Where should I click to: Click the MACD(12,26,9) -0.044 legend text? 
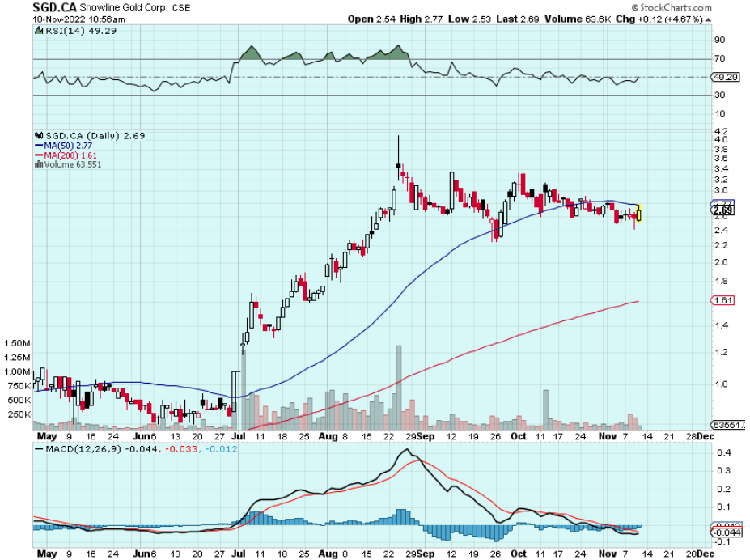pyautogui.click(x=100, y=449)
